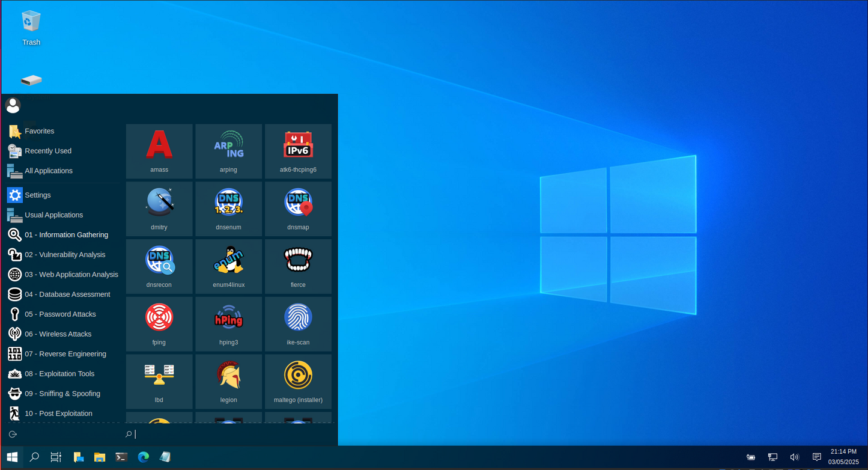Open the power manager battery tray icon
The height and width of the screenshot is (470, 868).
751,457
